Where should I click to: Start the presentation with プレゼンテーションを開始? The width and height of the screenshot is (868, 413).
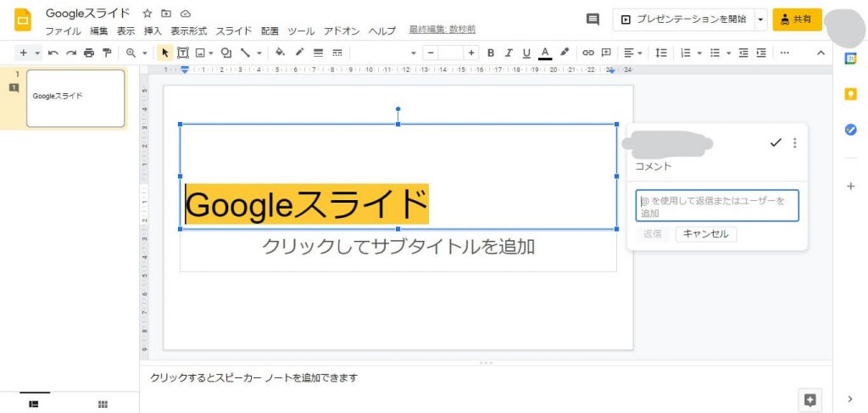[x=683, y=20]
